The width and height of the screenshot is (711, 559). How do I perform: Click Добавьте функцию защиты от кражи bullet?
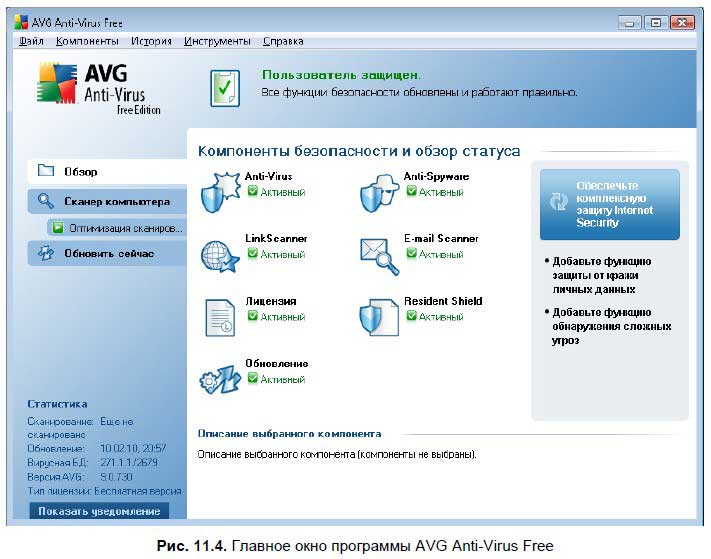click(x=598, y=275)
